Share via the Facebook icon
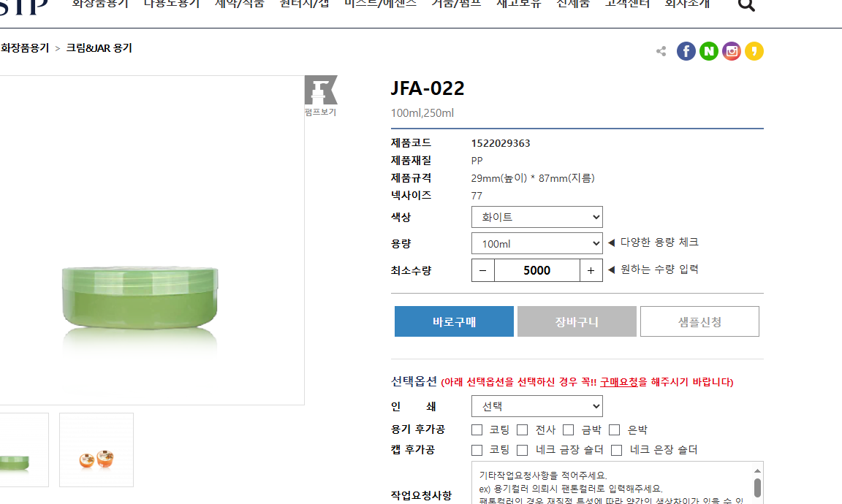The height and width of the screenshot is (504, 842). point(686,51)
